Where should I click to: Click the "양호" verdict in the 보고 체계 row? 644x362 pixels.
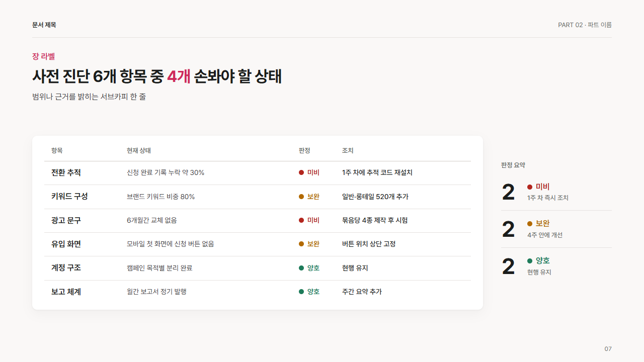click(309, 292)
